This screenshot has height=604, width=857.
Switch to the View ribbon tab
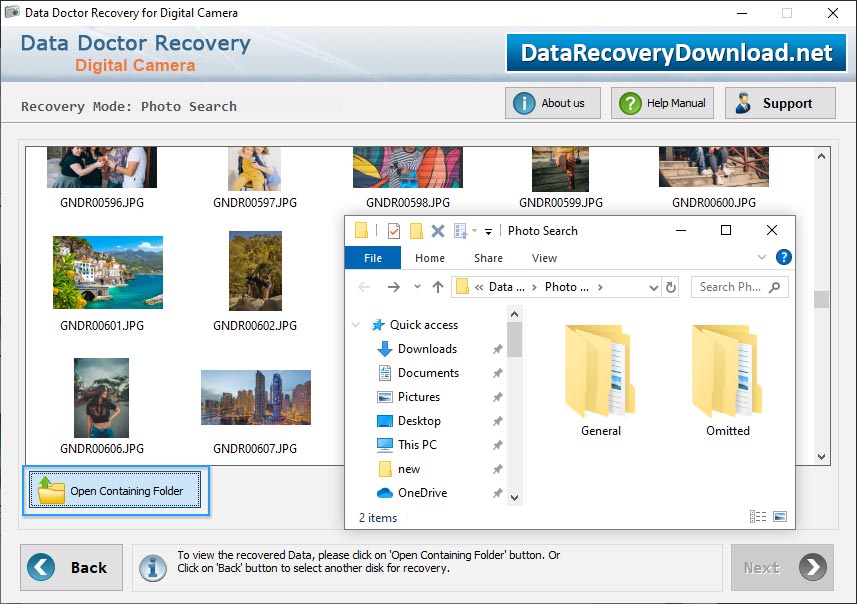544,258
